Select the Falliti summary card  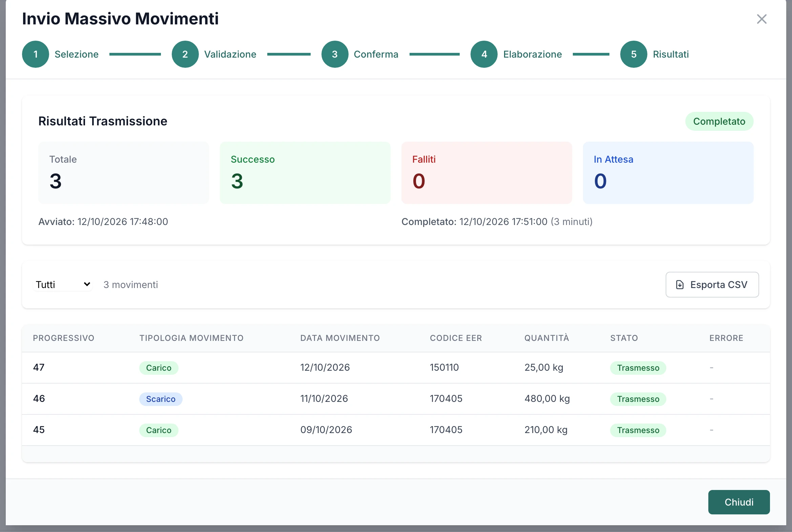click(x=486, y=173)
